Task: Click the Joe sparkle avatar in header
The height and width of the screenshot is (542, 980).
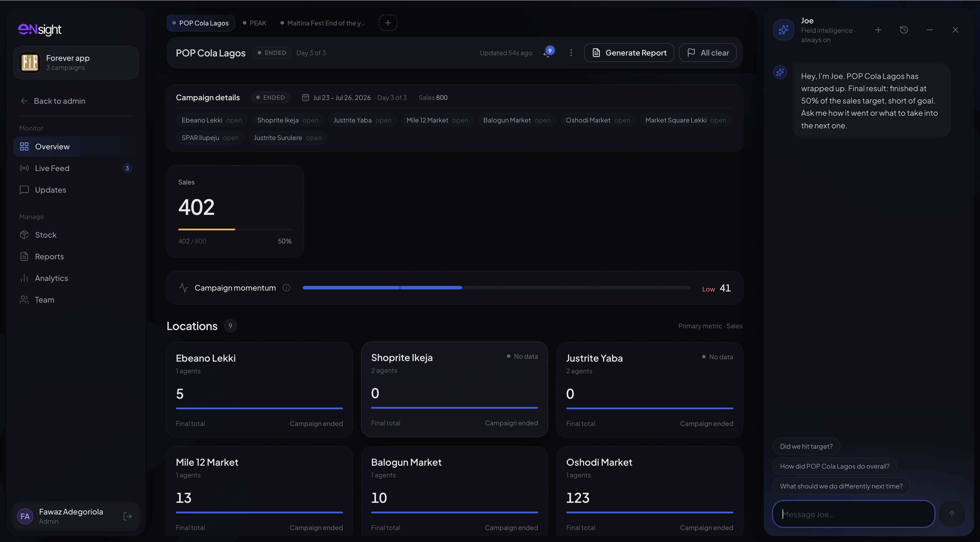Action: click(783, 30)
